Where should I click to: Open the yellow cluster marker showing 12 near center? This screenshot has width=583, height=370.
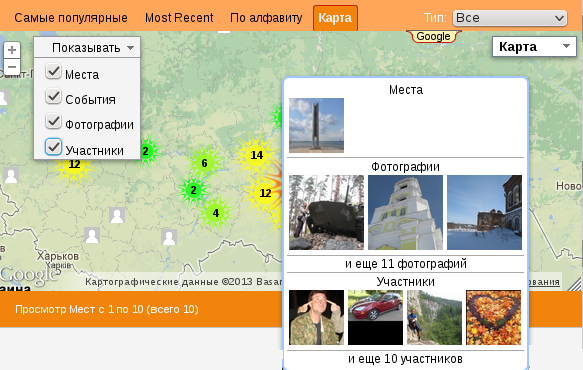[265, 193]
